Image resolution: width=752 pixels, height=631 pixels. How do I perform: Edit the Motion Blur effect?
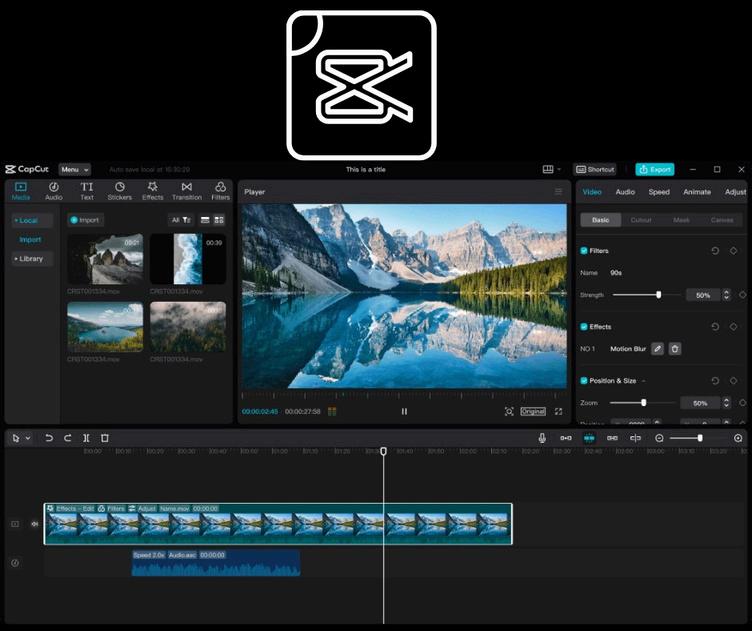point(657,348)
